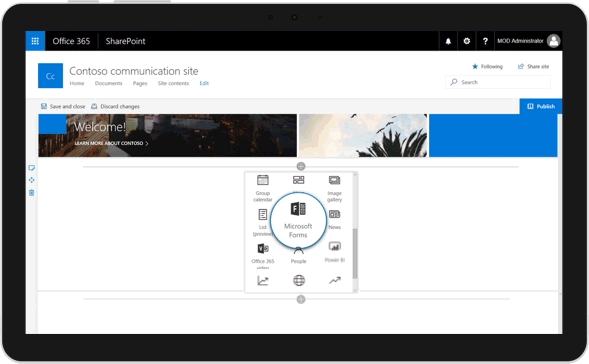Select the Microsoft Forms web part
Viewport: 589px width, 364px height.
(298, 221)
